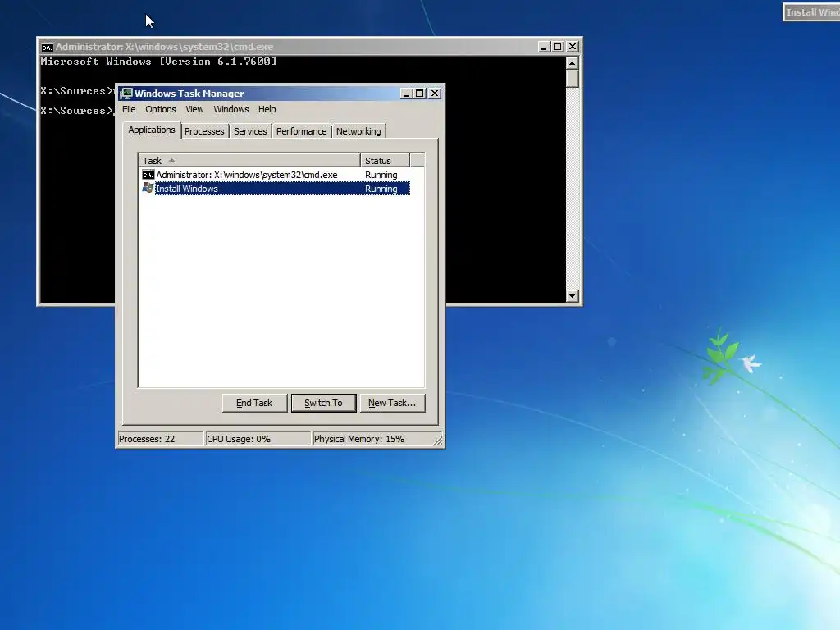Viewport: 840px width, 630px height.
Task: Click the cmd window scrollbar thumb
Action: [572, 79]
